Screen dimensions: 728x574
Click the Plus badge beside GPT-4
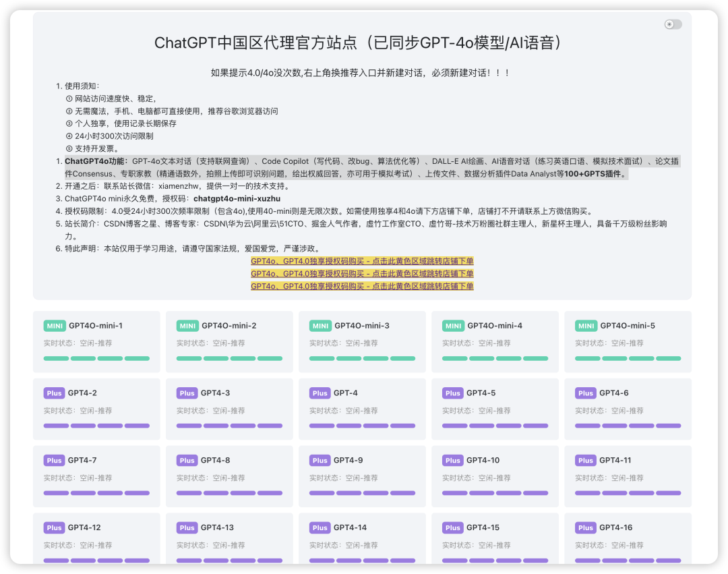(x=320, y=393)
